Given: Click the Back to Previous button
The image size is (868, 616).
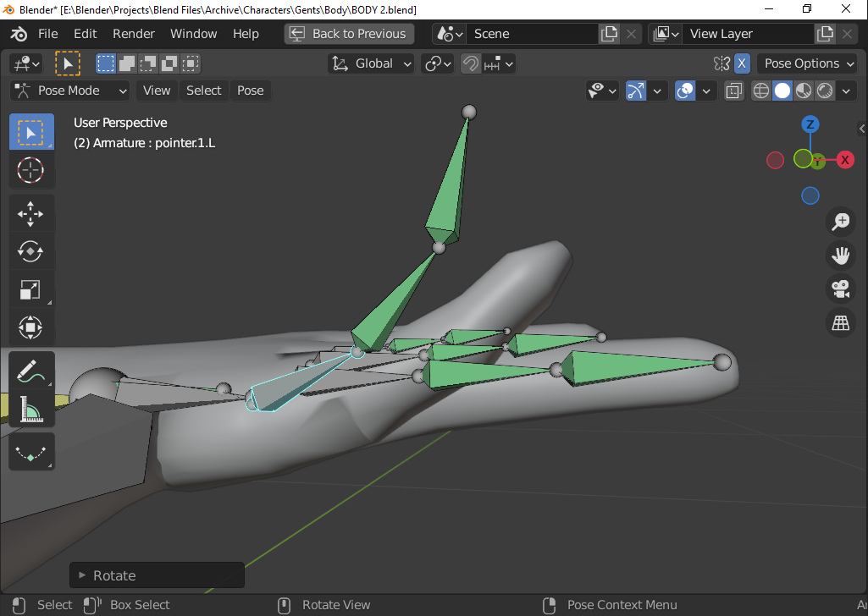Looking at the screenshot, I should click(349, 34).
